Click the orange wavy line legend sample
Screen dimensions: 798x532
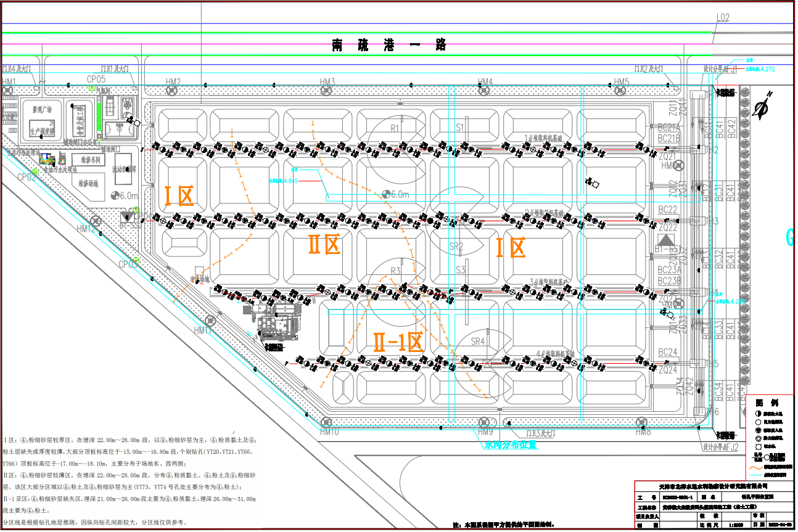[757, 467]
